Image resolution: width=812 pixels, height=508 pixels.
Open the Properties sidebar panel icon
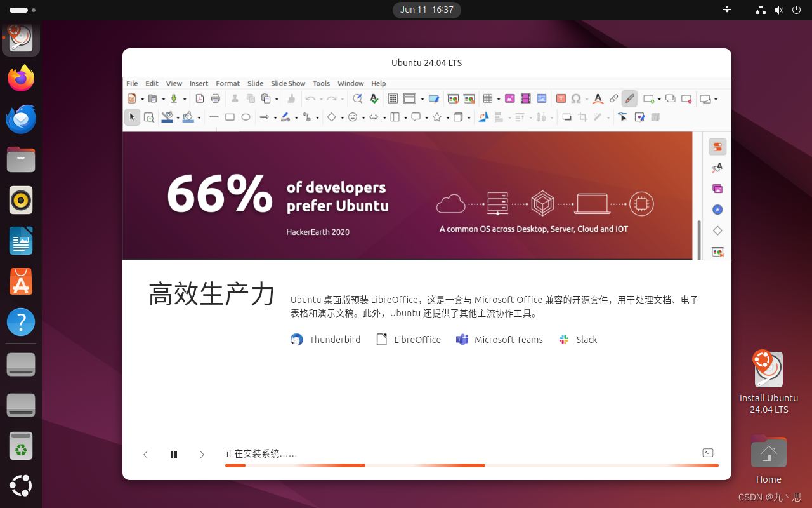point(717,147)
